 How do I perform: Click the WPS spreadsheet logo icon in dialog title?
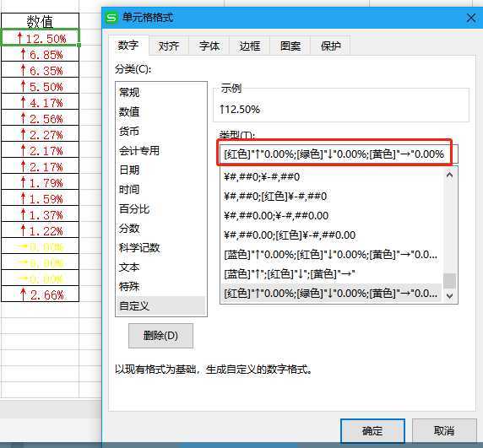pos(111,18)
